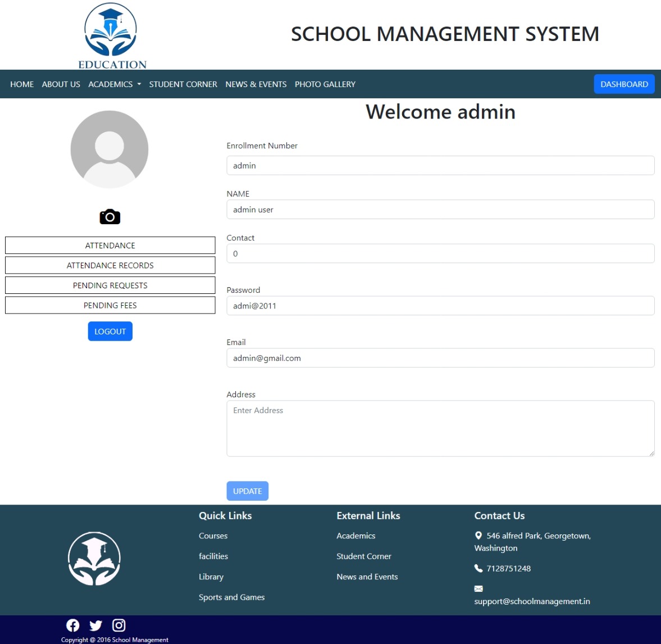This screenshot has height=644, width=661.
Task: Click inside the Email input field
Action: point(440,357)
